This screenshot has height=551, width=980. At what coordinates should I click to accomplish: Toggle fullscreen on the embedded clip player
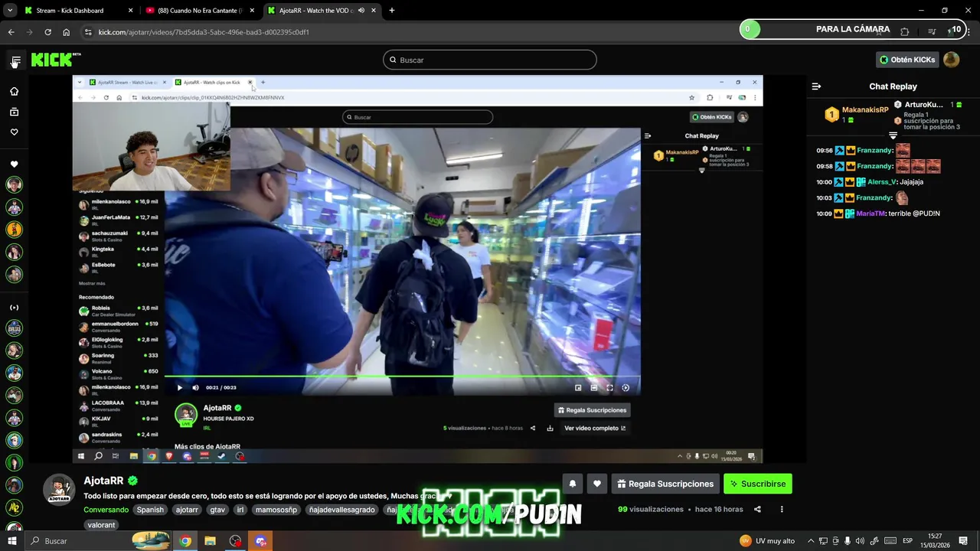point(609,388)
